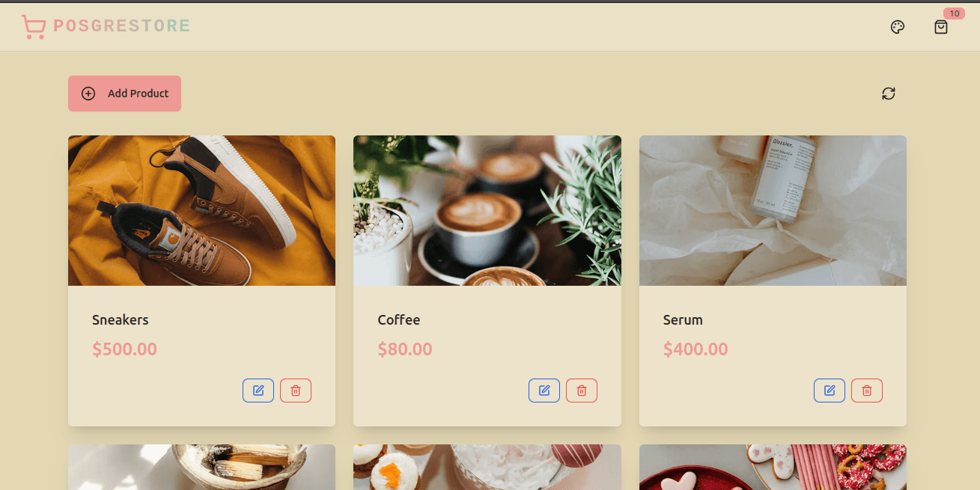Select the incense bowl product image
The height and width of the screenshot is (490, 980).
tap(201, 468)
